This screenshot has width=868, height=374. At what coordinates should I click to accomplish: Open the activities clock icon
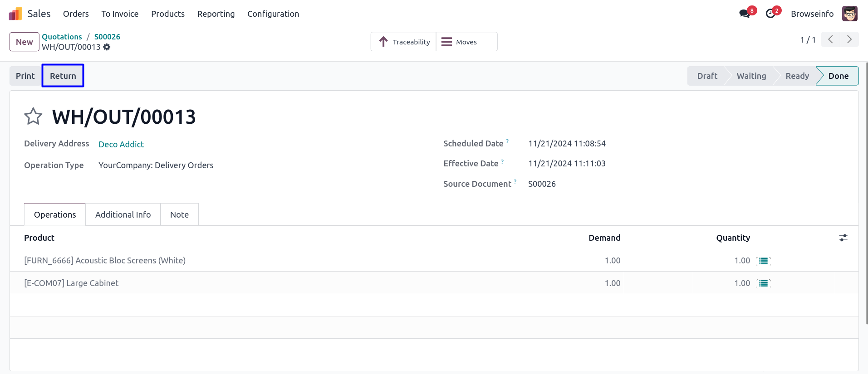(x=770, y=14)
